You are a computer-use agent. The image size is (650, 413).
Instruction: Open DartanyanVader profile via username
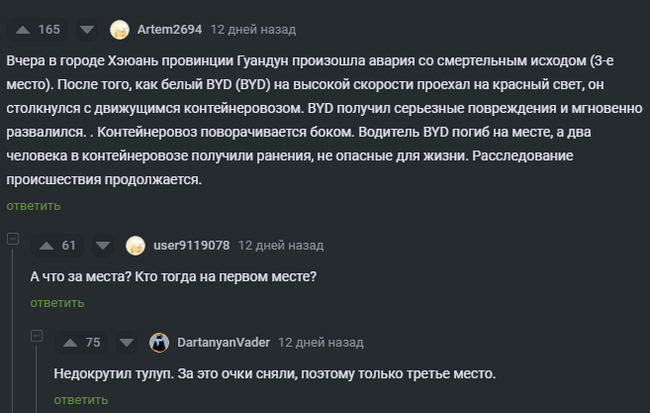click(223, 342)
